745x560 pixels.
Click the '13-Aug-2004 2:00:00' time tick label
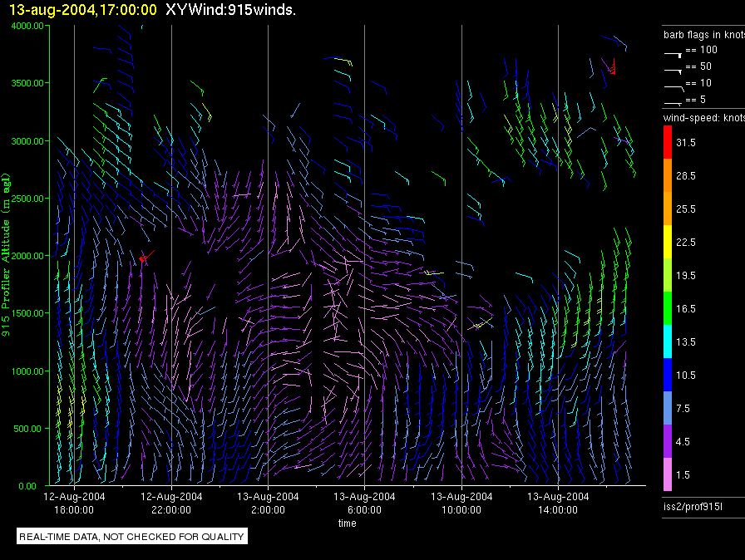click(x=268, y=503)
